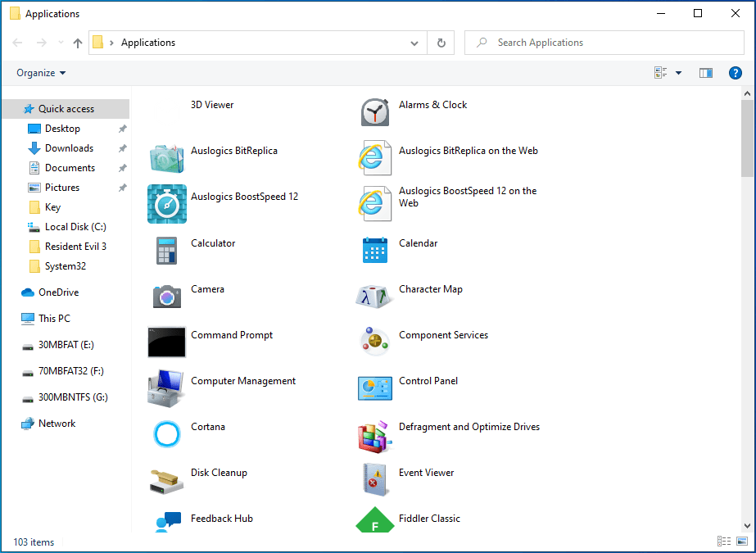Image resolution: width=756 pixels, height=553 pixels.
Task: Open the Alarms & Clock app icon
Action: [x=375, y=112]
